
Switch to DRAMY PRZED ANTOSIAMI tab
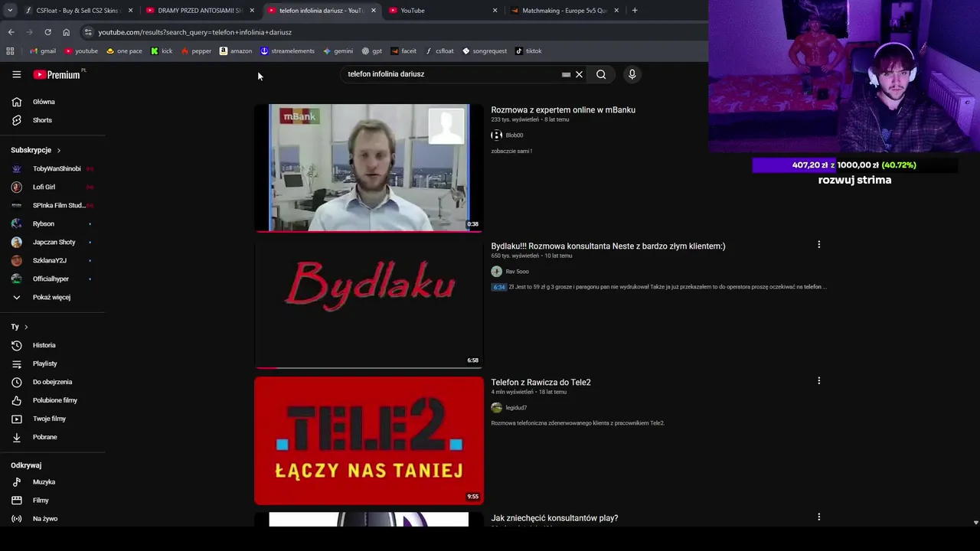tap(200, 11)
